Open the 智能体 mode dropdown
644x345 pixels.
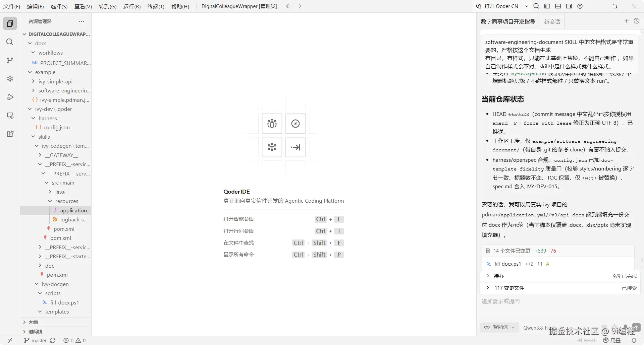coord(499,327)
